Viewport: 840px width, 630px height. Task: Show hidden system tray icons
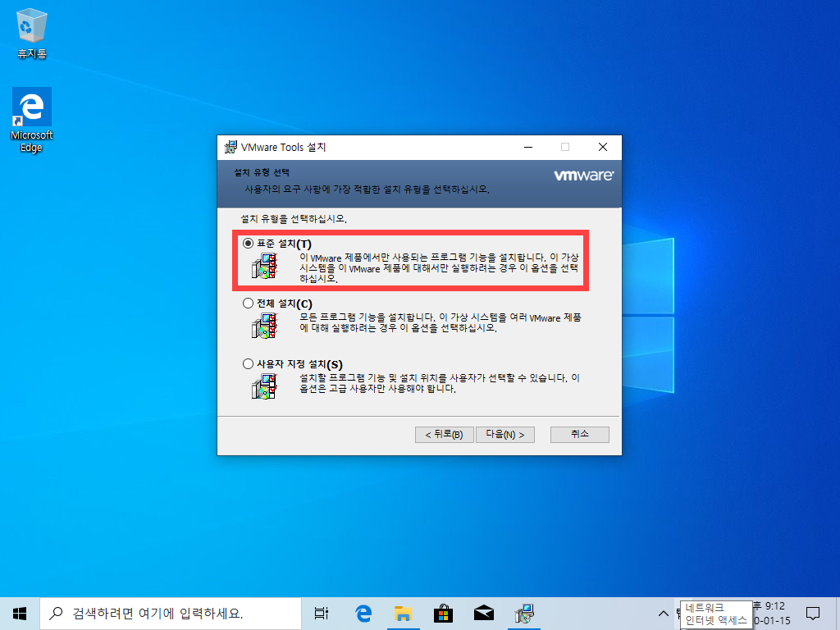tap(663, 614)
